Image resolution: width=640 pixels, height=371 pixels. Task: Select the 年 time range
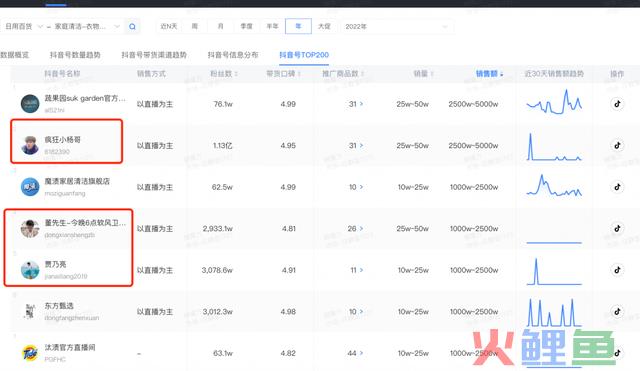(298, 27)
